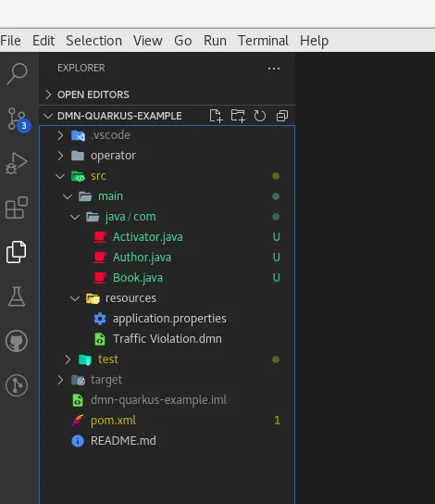Open the View menu

[148, 41]
